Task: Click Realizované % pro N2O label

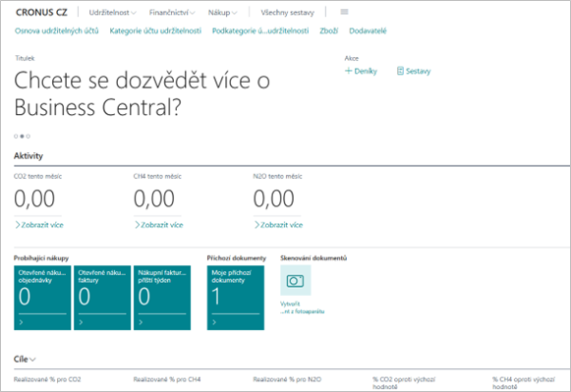Action: coord(287,379)
